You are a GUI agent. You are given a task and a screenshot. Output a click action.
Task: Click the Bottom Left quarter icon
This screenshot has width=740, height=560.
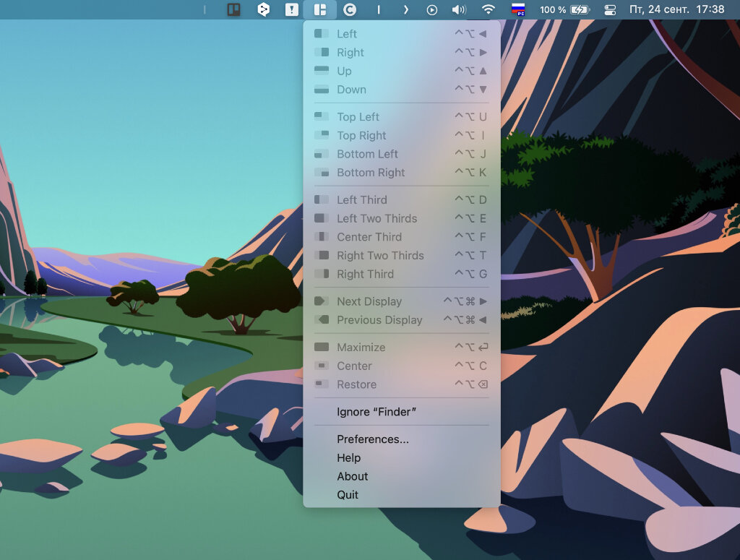pyautogui.click(x=322, y=154)
